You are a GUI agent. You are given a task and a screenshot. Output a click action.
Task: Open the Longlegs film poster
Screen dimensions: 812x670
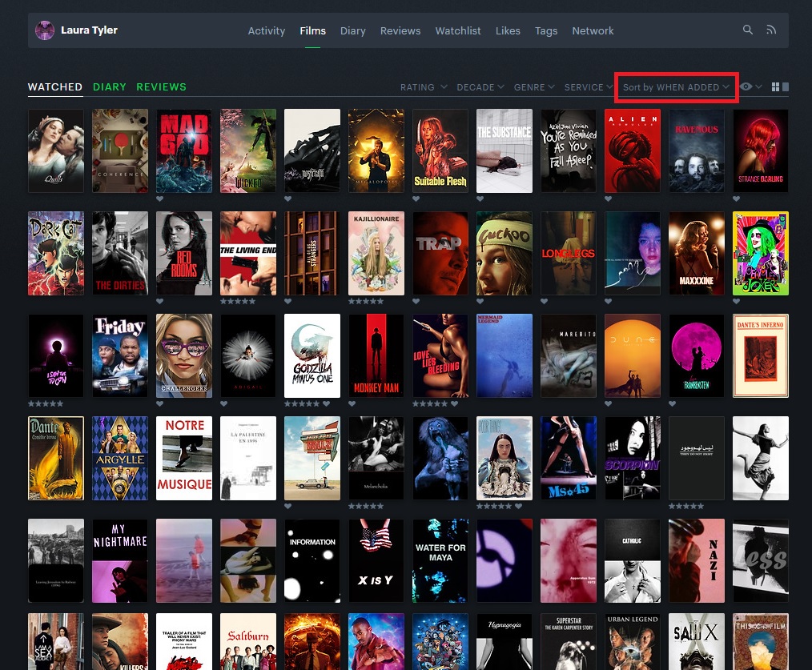[569, 253]
